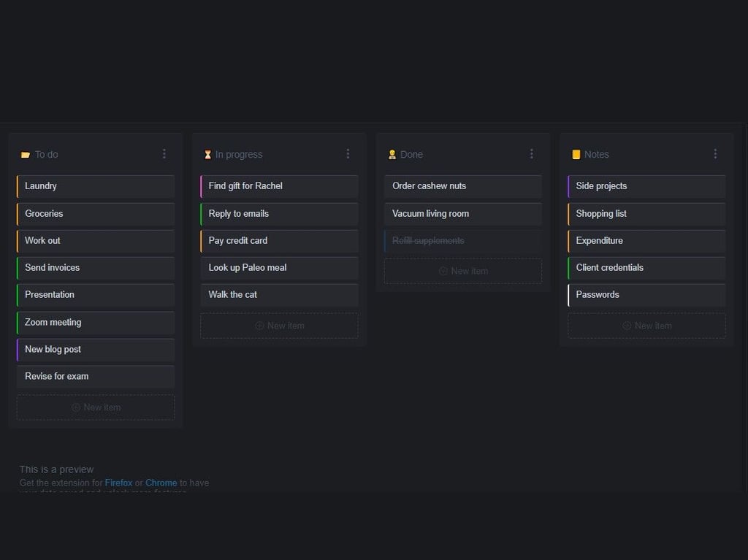Select the New blog post card

(x=96, y=350)
